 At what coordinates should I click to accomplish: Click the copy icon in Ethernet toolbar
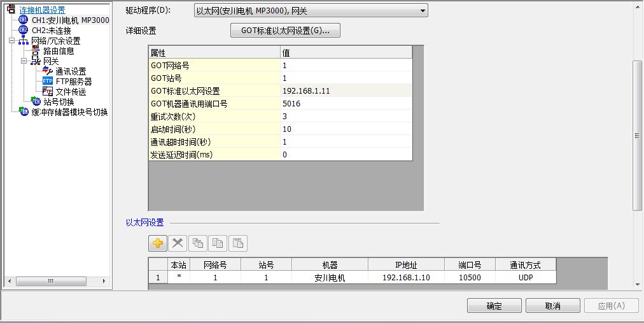tap(218, 243)
